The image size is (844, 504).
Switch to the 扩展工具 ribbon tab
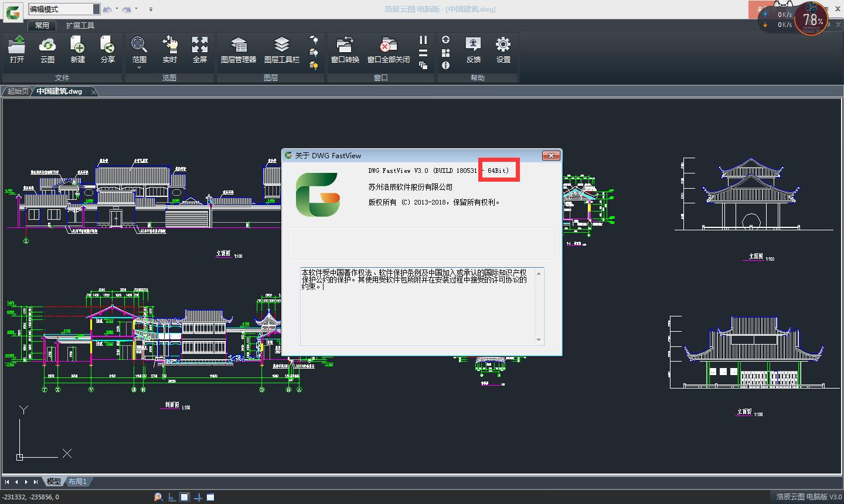point(80,26)
